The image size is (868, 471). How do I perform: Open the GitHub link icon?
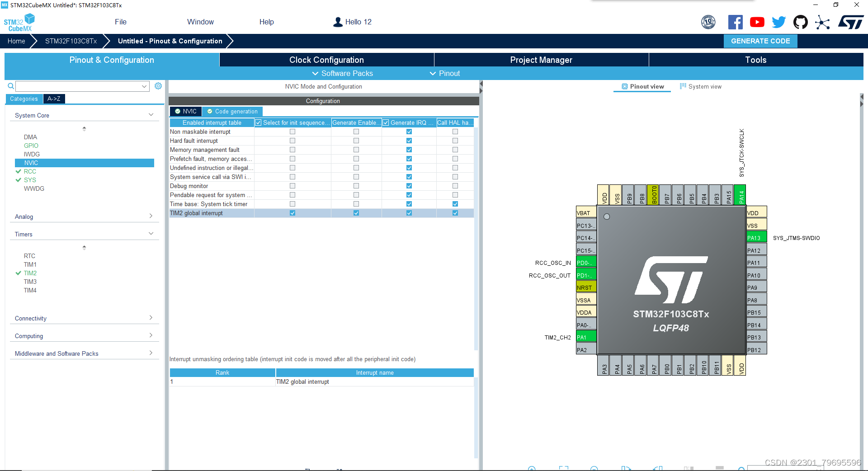tap(801, 22)
